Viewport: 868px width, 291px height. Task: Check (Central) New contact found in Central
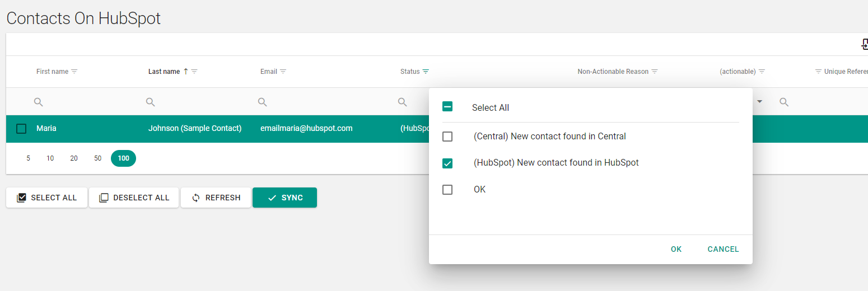click(x=447, y=137)
